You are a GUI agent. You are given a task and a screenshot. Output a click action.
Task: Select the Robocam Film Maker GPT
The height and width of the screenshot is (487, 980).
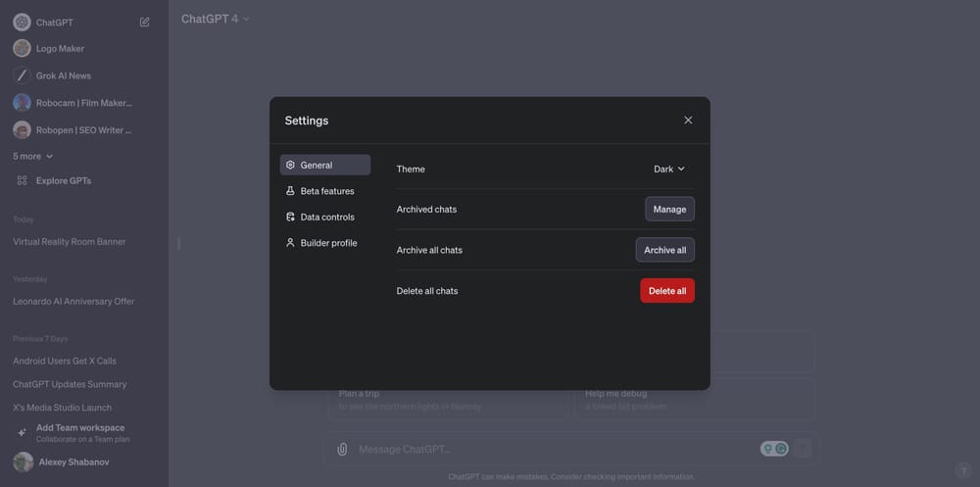83,102
